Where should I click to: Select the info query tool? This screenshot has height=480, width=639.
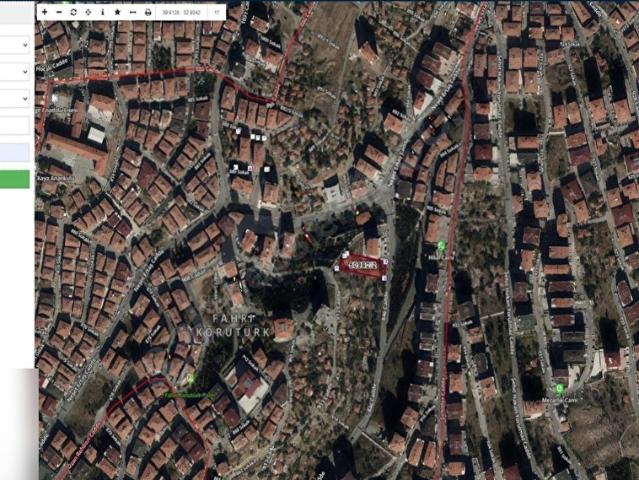click(x=102, y=12)
